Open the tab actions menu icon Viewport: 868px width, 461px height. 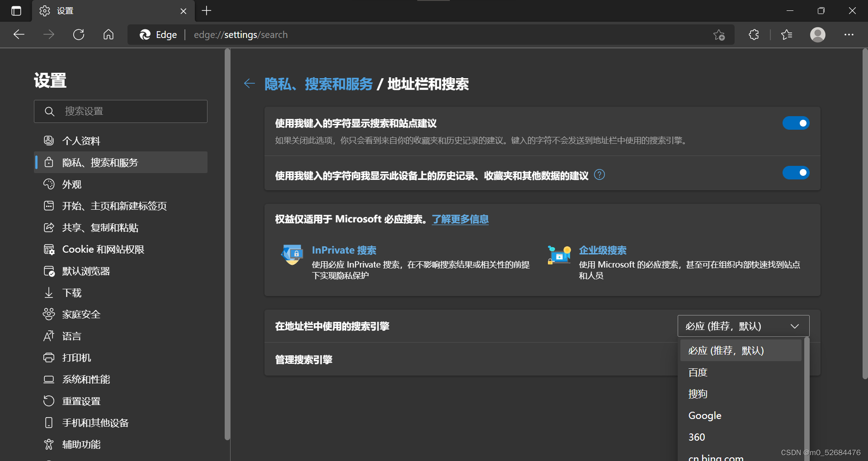tap(16, 11)
